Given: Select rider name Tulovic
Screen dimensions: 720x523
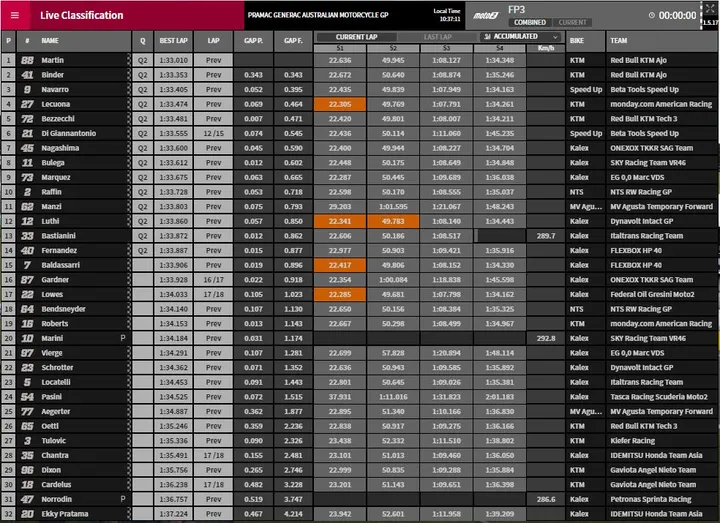Looking at the screenshot, I should pos(53,441).
